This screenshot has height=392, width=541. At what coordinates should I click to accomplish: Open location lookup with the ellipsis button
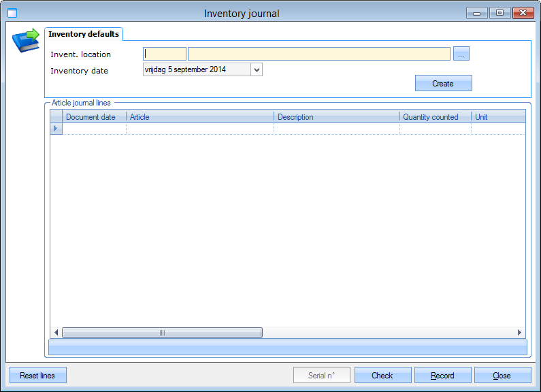point(461,54)
